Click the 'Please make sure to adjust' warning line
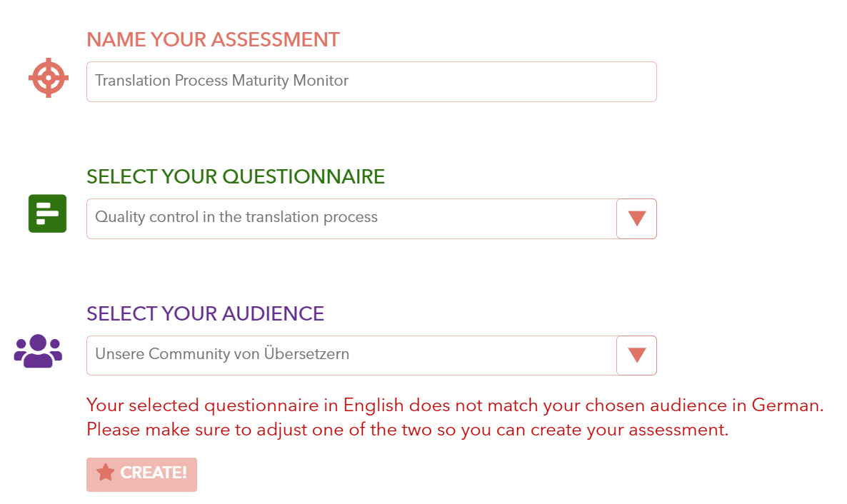 tap(407, 430)
